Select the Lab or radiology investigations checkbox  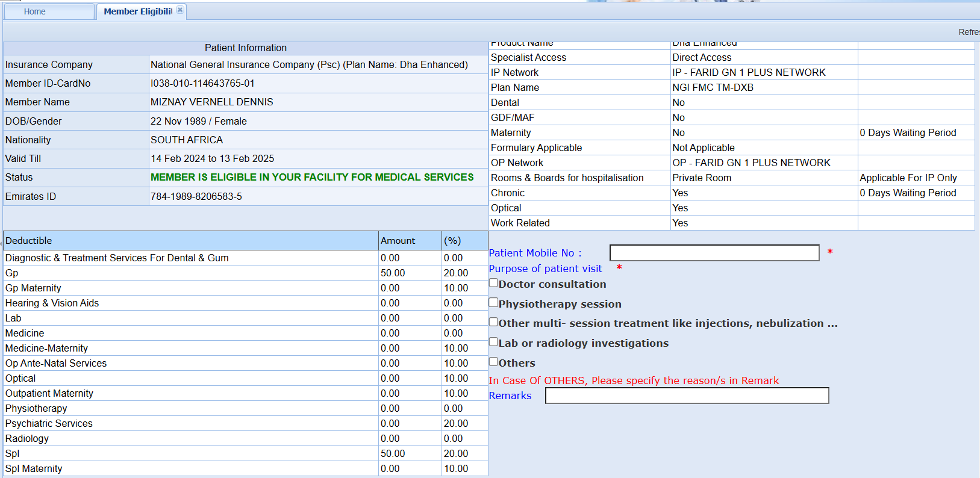point(493,342)
